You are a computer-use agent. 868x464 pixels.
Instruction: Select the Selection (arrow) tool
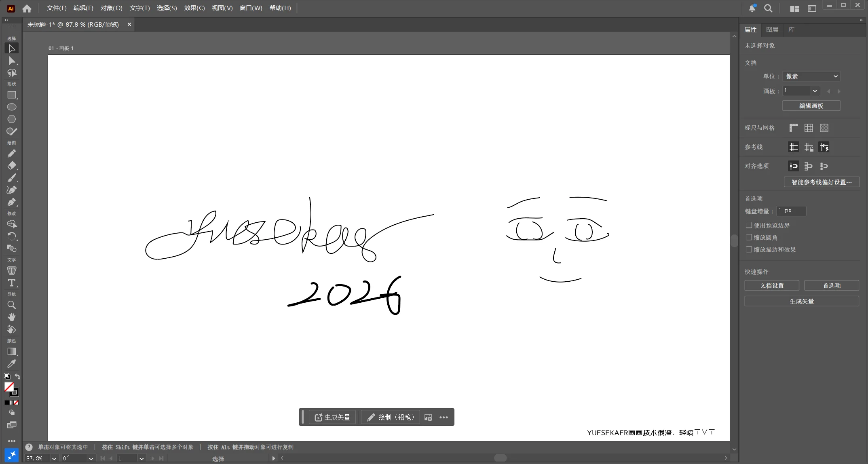[12, 49]
